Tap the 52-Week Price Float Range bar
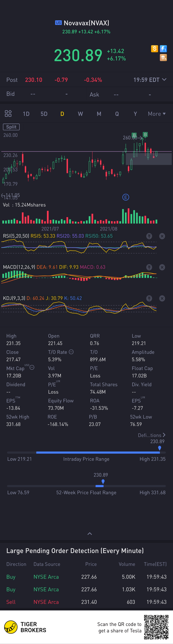This screenshot has height=644, width=173. coord(86,486)
